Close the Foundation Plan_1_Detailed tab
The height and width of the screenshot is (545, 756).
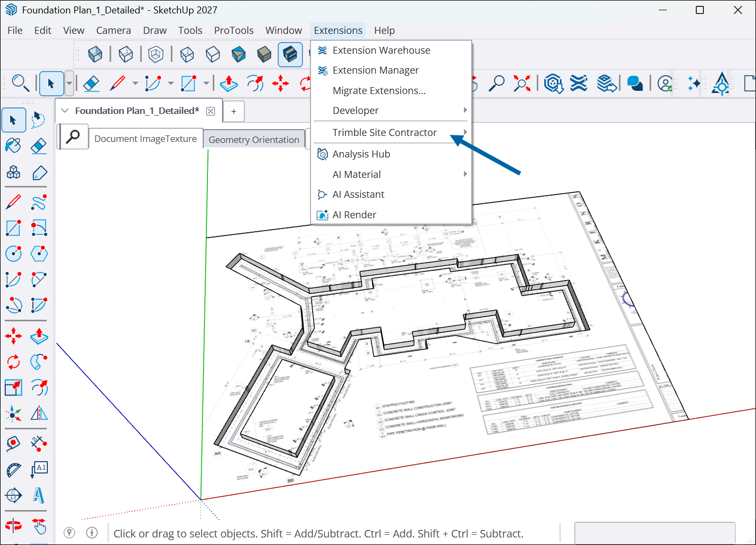(211, 111)
